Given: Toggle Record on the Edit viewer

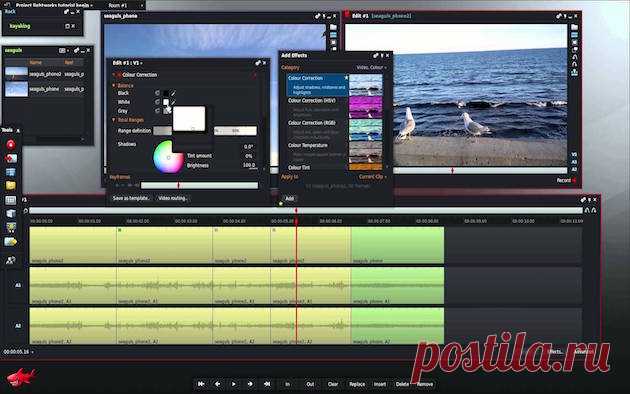Looking at the screenshot, I should click(566, 180).
